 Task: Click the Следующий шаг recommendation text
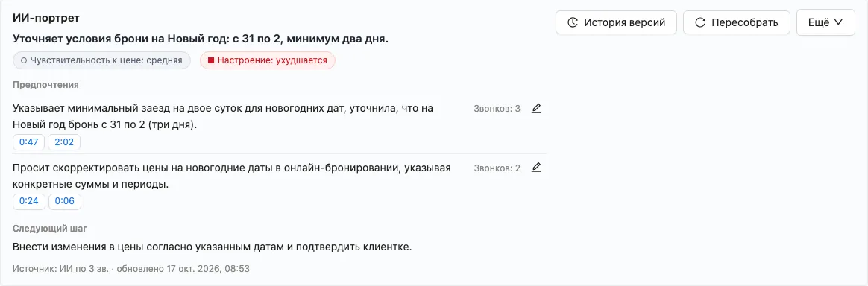click(212, 247)
